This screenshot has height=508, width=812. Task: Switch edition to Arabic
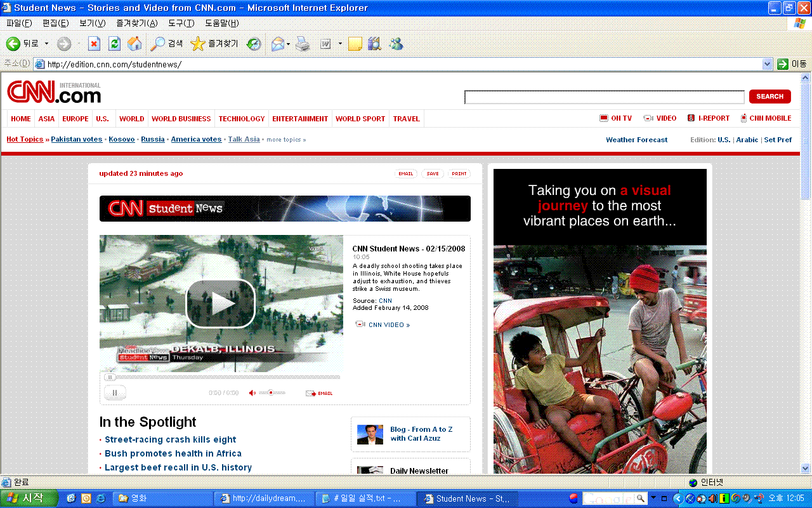747,140
